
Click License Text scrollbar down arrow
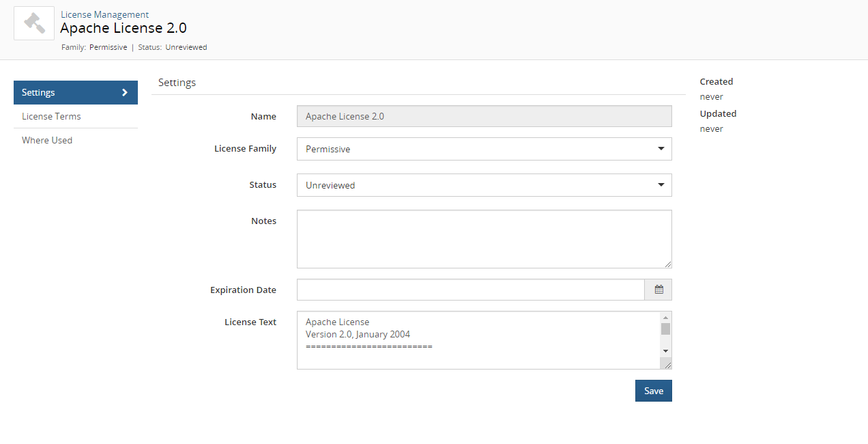pos(665,351)
